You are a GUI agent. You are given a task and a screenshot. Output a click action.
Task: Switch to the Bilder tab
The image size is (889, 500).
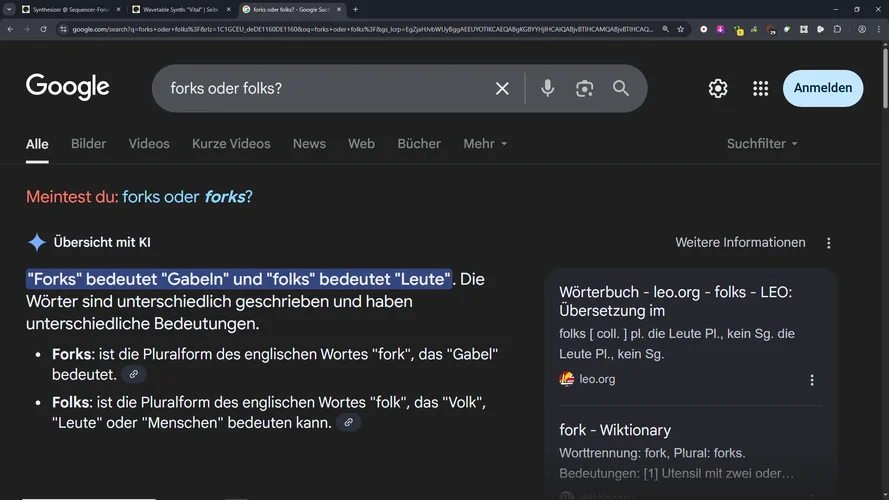pyautogui.click(x=88, y=144)
